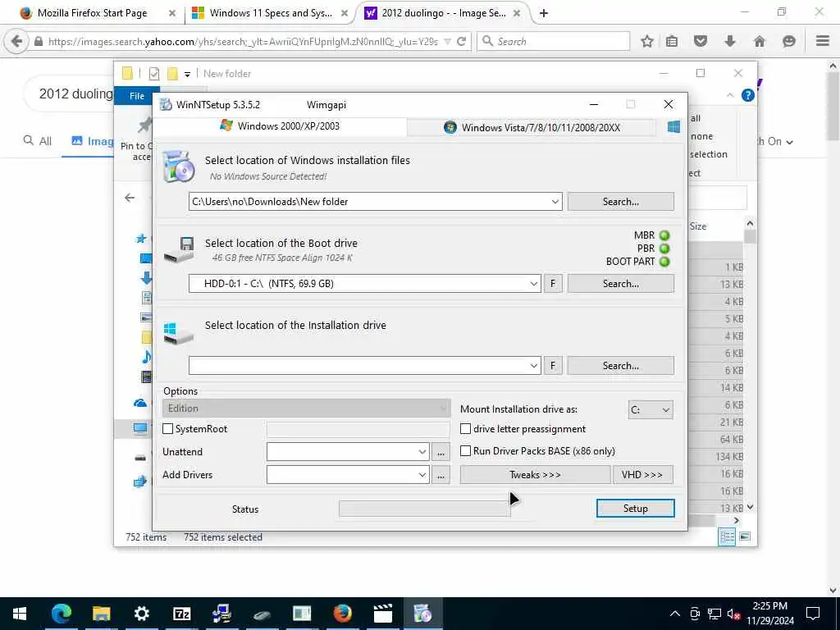Screen dimensions: 840x630
Task: Click the installation CD icon in WinNTSetup
Action: pos(178,167)
